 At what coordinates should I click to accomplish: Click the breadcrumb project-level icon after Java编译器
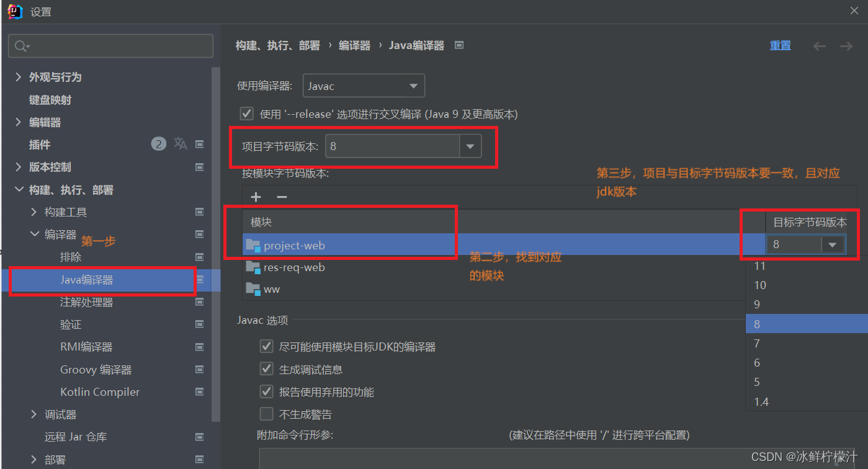tap(459, 45)
